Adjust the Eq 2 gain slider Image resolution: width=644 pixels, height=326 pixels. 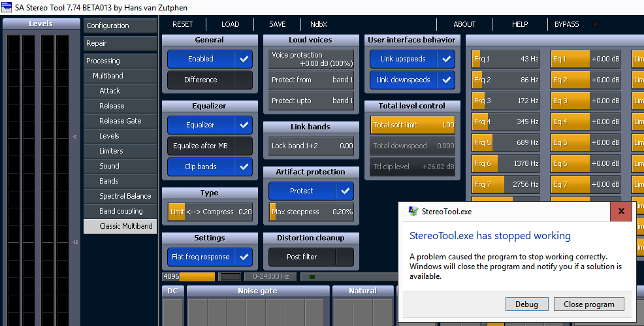pos(586,80)
